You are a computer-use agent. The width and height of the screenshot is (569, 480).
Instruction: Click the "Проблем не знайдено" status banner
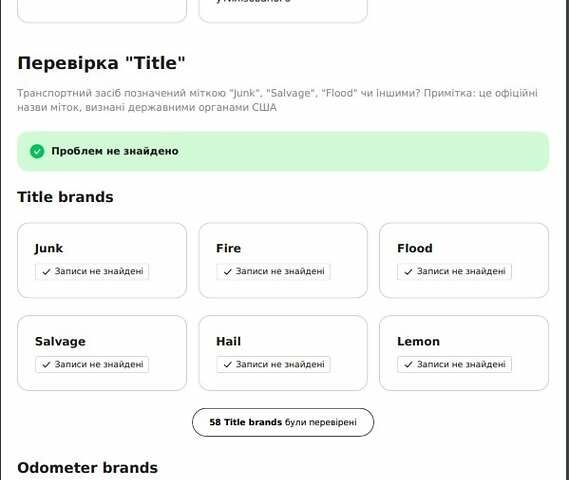click(283, 151)
